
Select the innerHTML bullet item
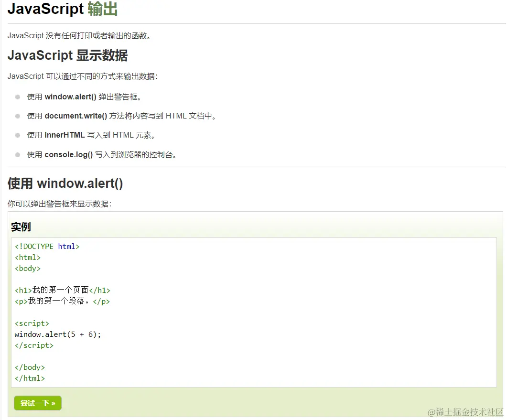pos(91,135)
